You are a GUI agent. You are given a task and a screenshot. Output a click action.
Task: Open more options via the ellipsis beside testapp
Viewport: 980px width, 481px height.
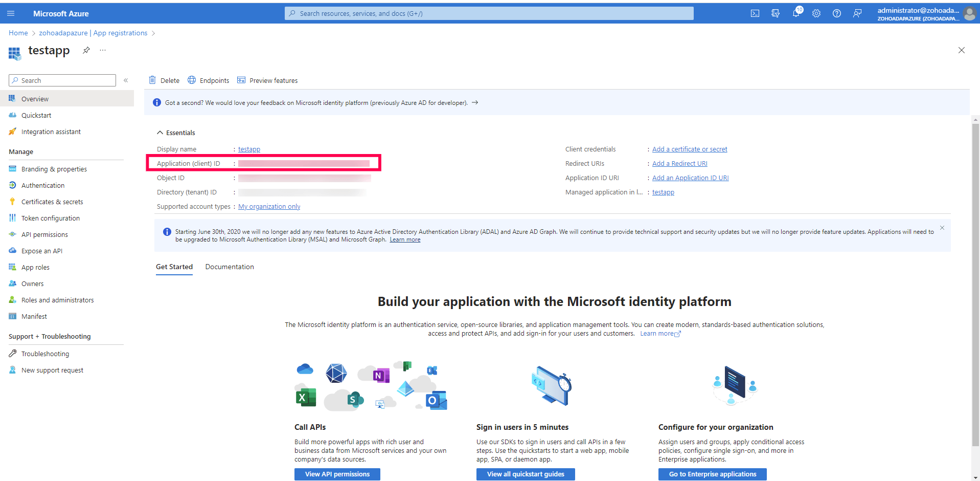(102, 50)
